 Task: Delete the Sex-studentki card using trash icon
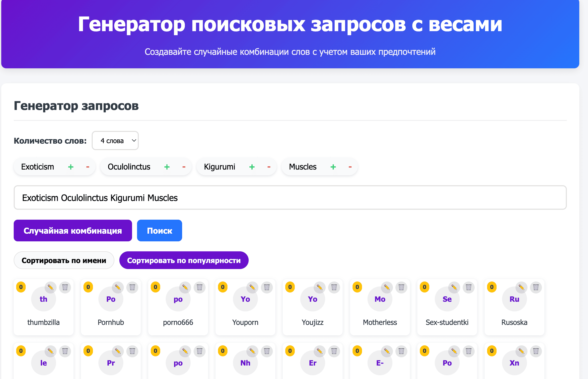(x=469, y=287)
